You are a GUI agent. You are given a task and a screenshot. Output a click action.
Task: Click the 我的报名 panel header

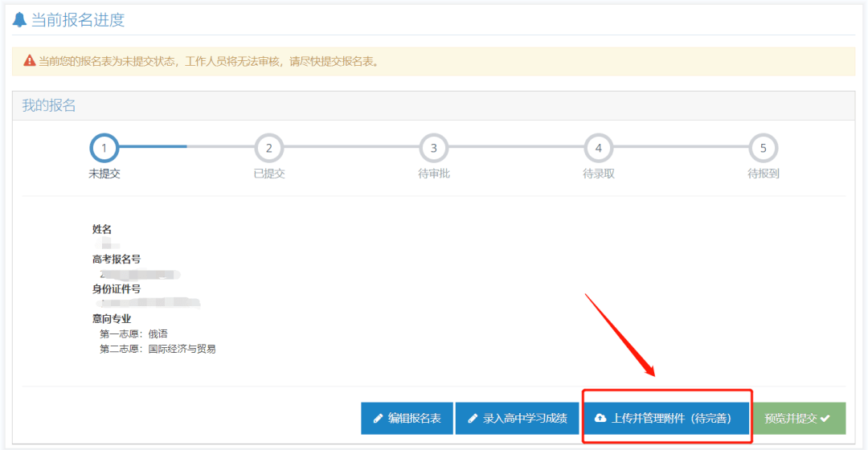(48, 105)
